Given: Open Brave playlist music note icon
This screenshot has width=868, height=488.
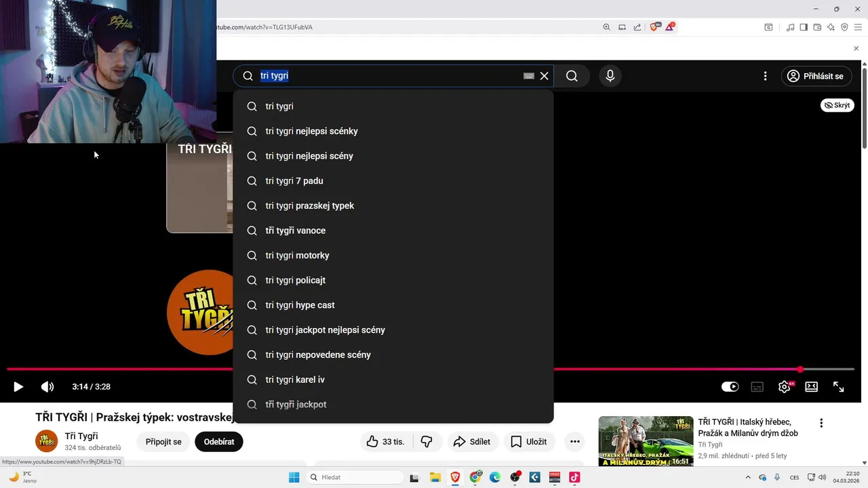Looking at the screenshot, I should coord(790,27).
